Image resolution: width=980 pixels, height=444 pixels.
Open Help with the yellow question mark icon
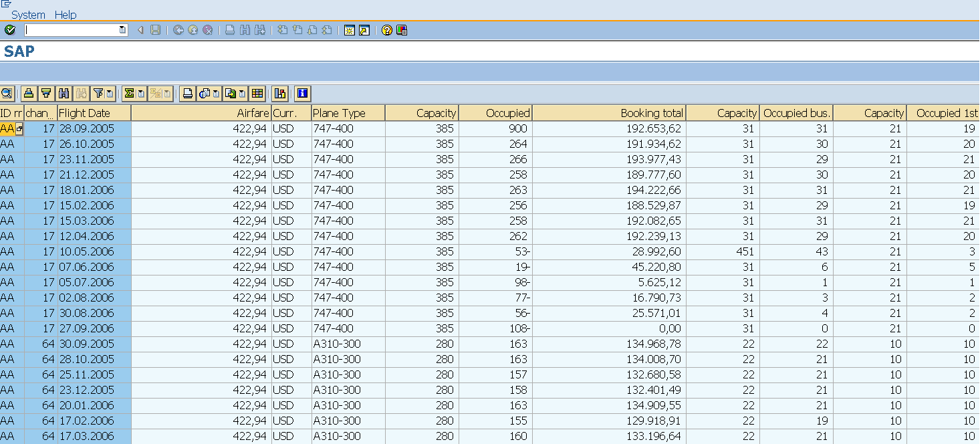click(386, 30)
